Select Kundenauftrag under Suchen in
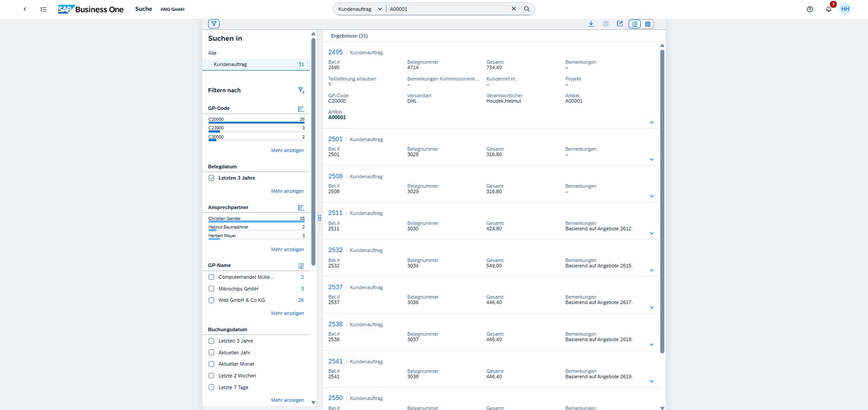 point(230,64)
